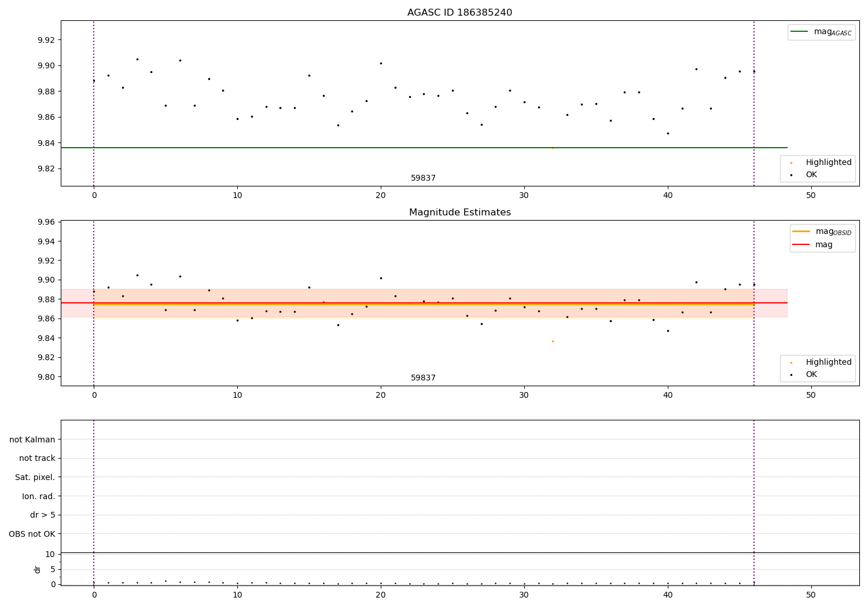The height and width of the screenshot is (608, 868).
Task: Select the 'Ion. rad.' row label
Action: (x=39, y=496)
